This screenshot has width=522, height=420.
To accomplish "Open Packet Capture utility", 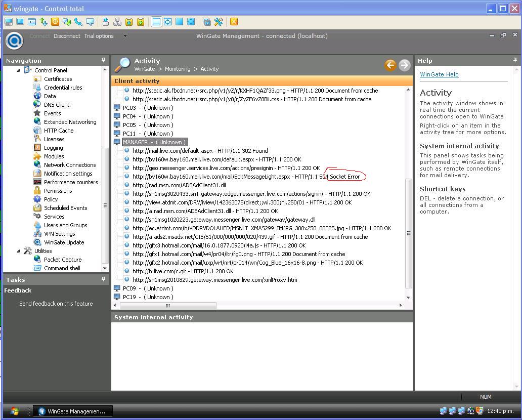I will (x=63, y=260).
